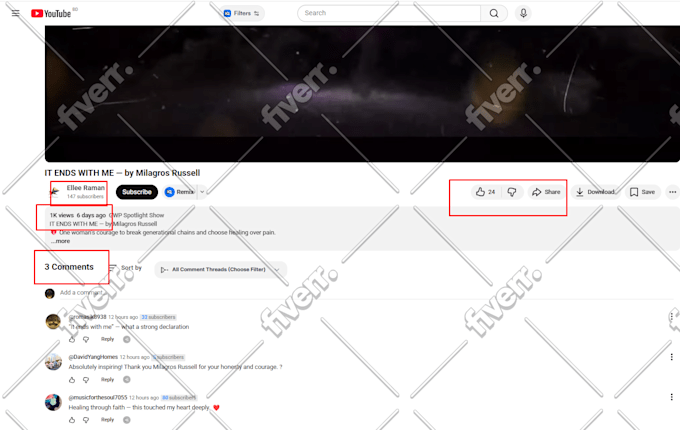Image resolution: width=680 pixels, height=430 pixels.
Task: Share the video
Action: 546,192
